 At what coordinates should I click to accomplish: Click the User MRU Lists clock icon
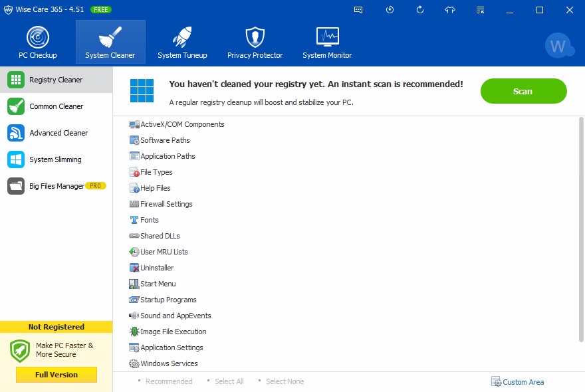[134, 252]
